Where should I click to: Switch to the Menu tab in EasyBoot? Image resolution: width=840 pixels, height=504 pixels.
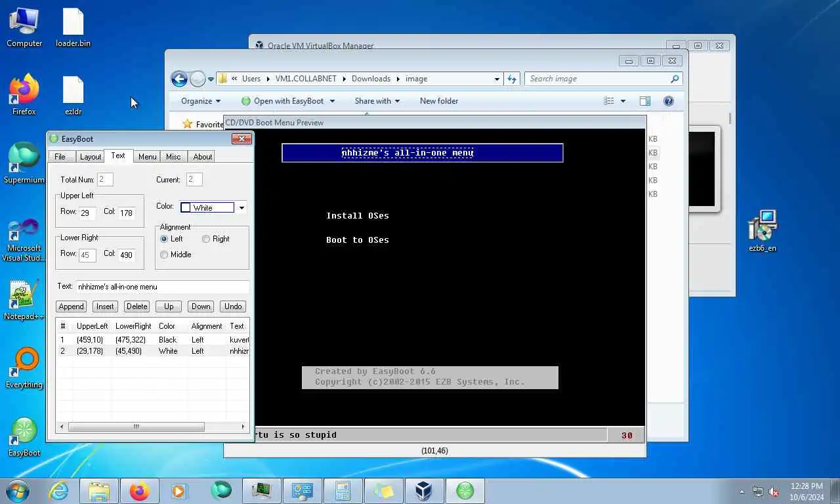coord(147,157)
